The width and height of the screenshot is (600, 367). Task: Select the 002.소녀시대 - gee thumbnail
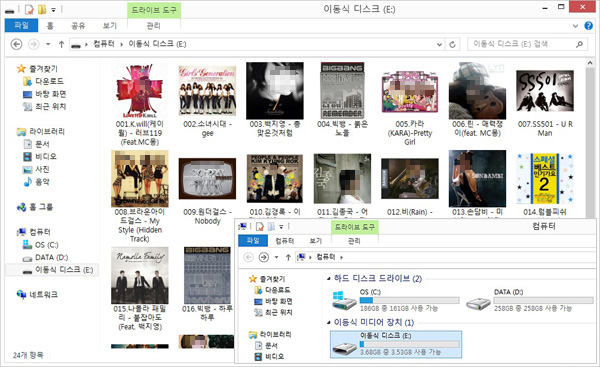pyautogui.click(x=207, y=101)
